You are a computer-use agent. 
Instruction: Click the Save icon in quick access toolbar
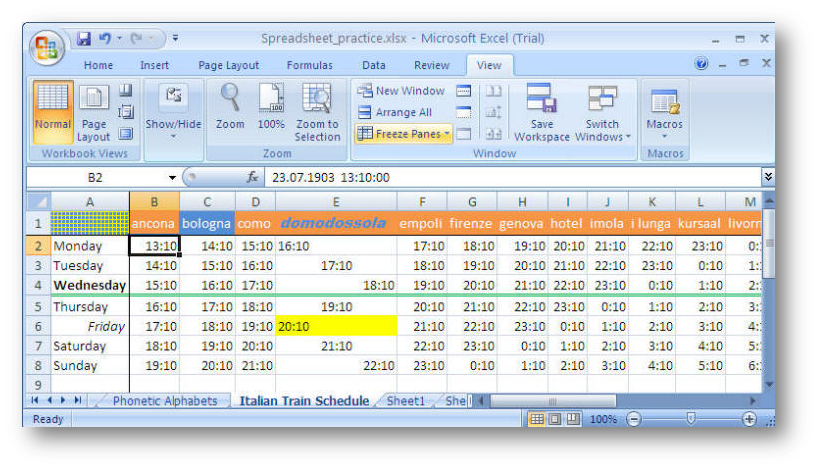(84, 39)
